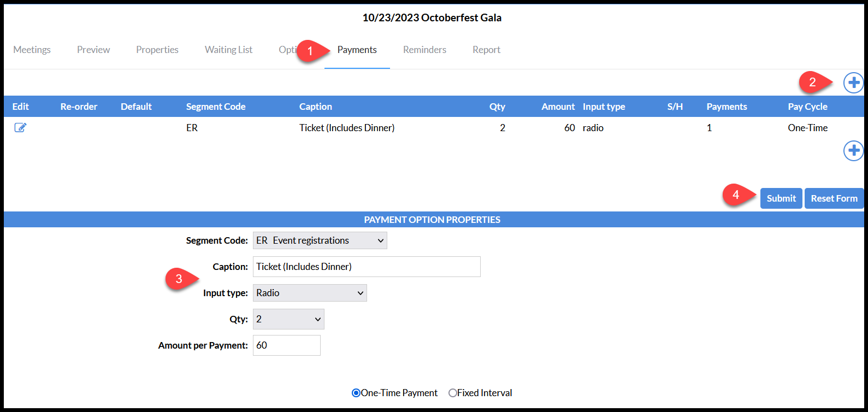Open the Report tab

tap(486, 50)
